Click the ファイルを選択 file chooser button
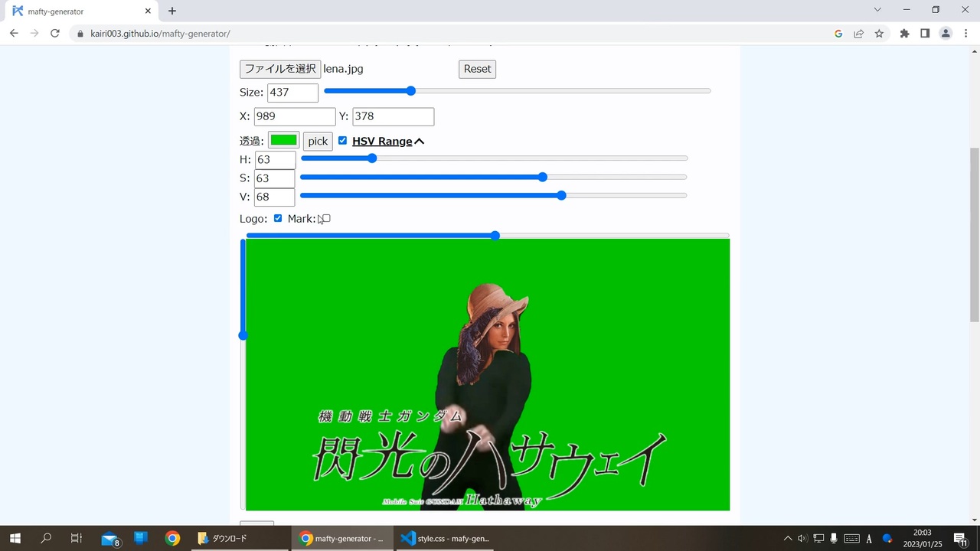Image resolution: width=980 pixels, height=551 pixels. (280, 69)
